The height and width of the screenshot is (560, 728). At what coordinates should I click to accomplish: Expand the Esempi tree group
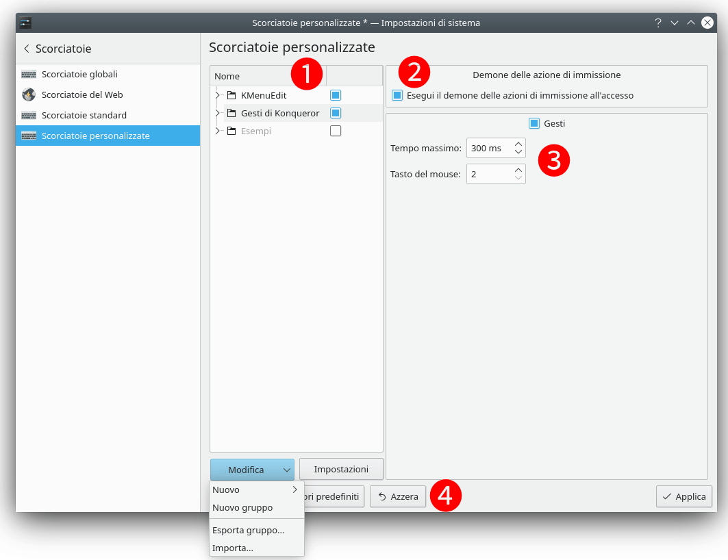pos(218,131)
